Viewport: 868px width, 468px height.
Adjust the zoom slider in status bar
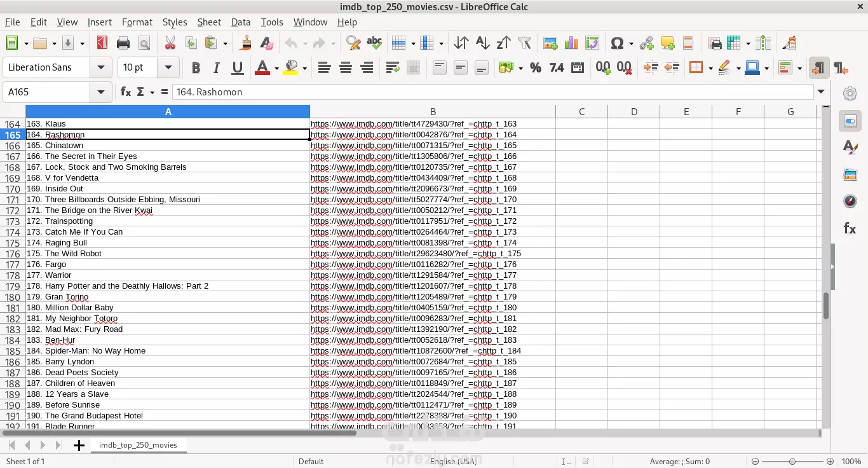click(x=792, y=461)
